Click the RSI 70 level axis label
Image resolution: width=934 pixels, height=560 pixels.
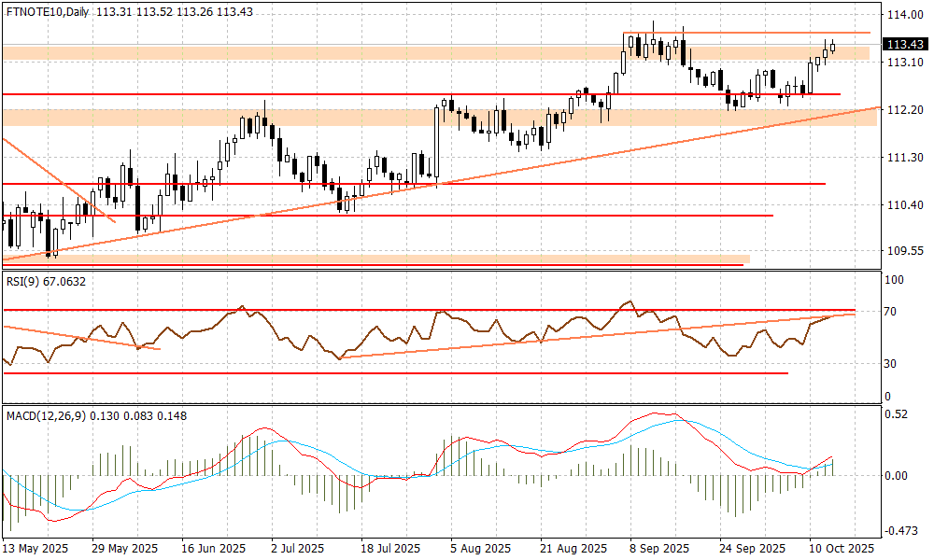893,312
